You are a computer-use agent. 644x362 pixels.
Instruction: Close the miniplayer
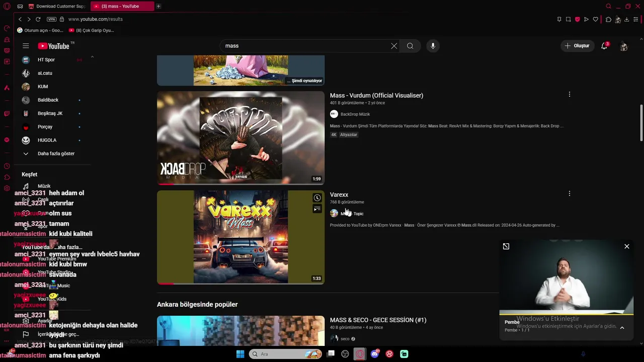click(x=627, y=246)
